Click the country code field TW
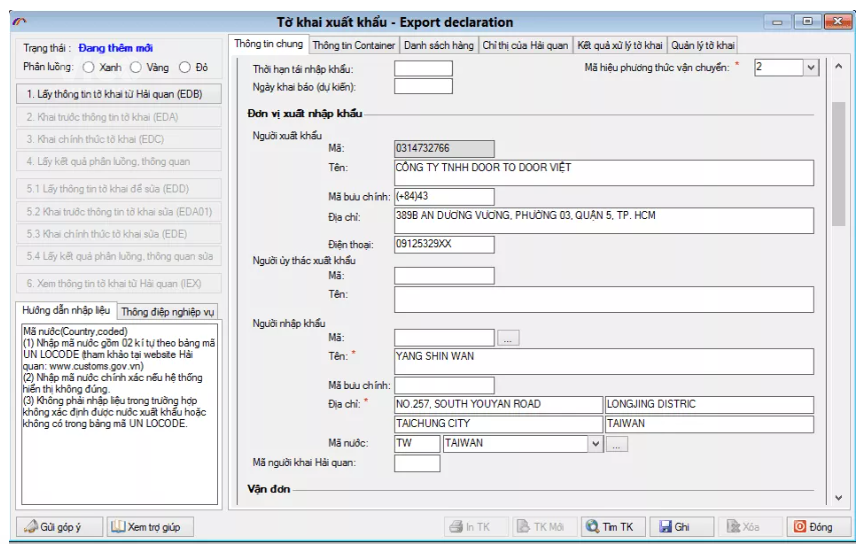This screenshot has width=867, height=544. point(417,443)
